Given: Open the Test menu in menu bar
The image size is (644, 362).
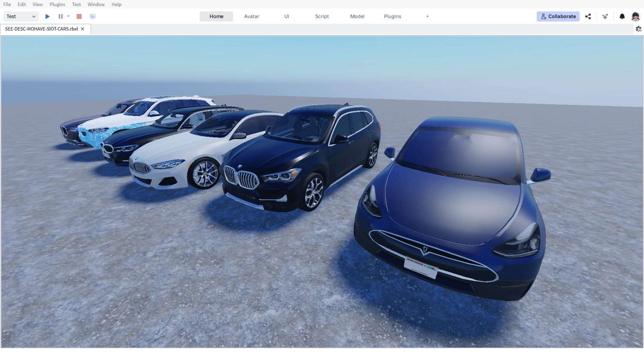Looking at the screenshot, I should pos(76,4).
